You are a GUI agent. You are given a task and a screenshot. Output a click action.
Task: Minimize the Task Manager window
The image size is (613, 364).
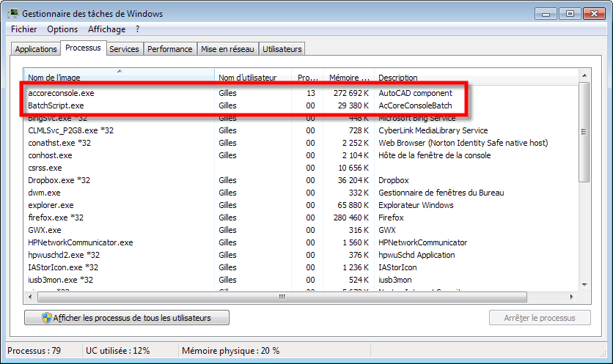(546, 14)
